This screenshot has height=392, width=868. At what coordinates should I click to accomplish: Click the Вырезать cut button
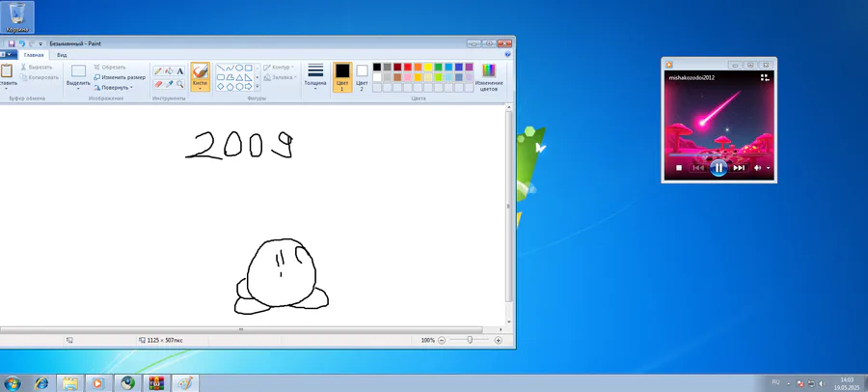pyautogui.click(x=37, y=67)
